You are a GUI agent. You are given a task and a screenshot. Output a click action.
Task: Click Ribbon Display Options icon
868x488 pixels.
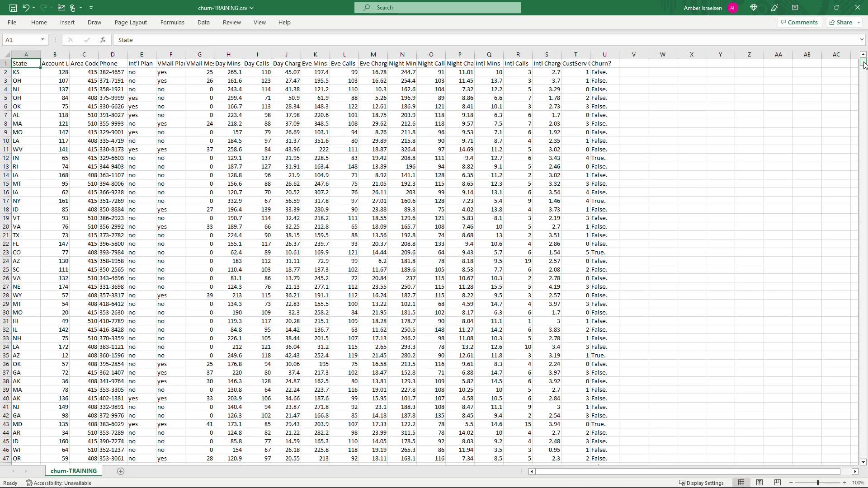[795, 8]
